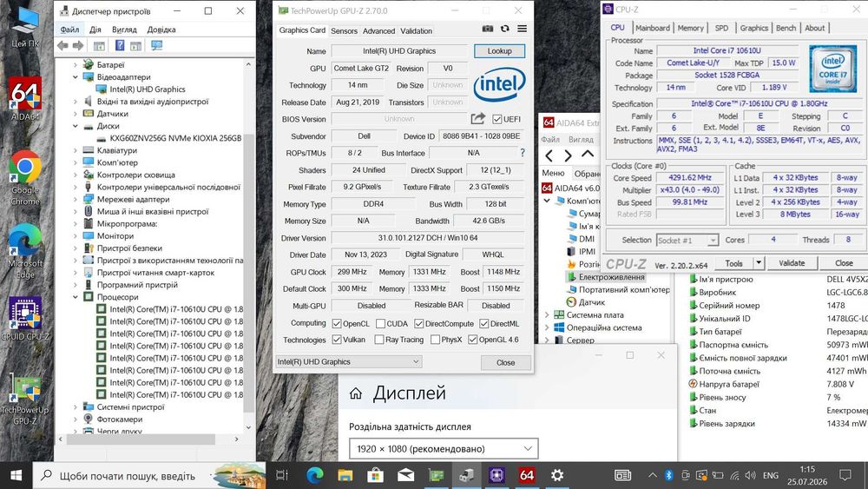Click Device Manager vertical scrollbar down arrow

coord(248,427)
